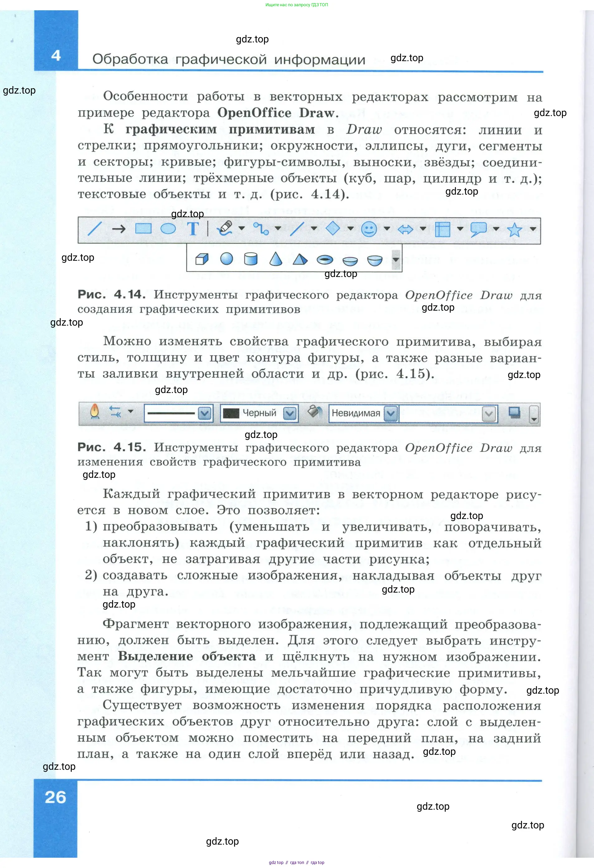Open the properties toolbar options arrow

tap(534, 414)
